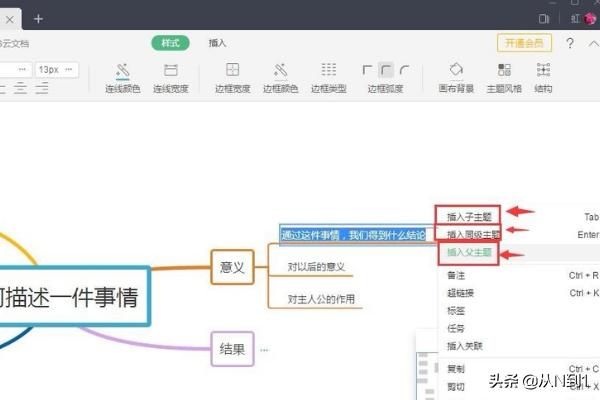Choose 插入父主题 from context menu

(x=519, y=253)
